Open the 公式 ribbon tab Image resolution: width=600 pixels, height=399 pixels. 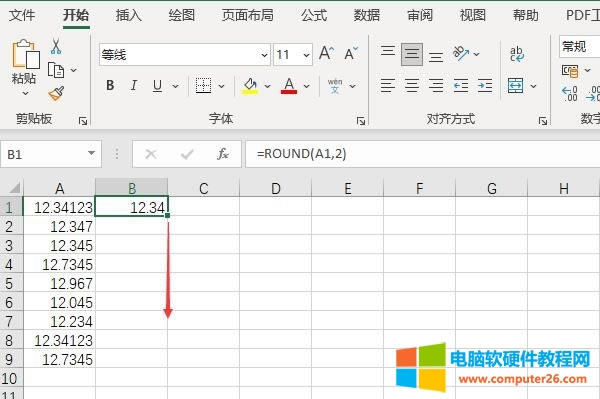pos(314,15)
